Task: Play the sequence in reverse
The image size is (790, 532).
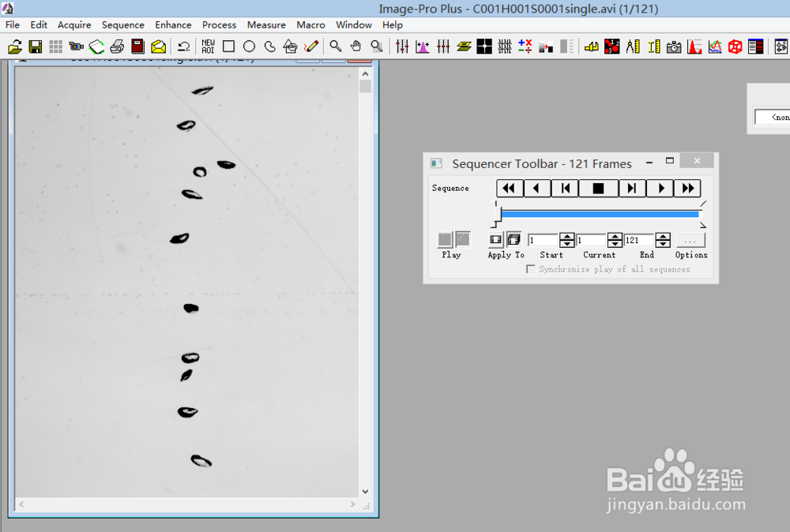Action: pyautogui.click(x=536, y=188)
